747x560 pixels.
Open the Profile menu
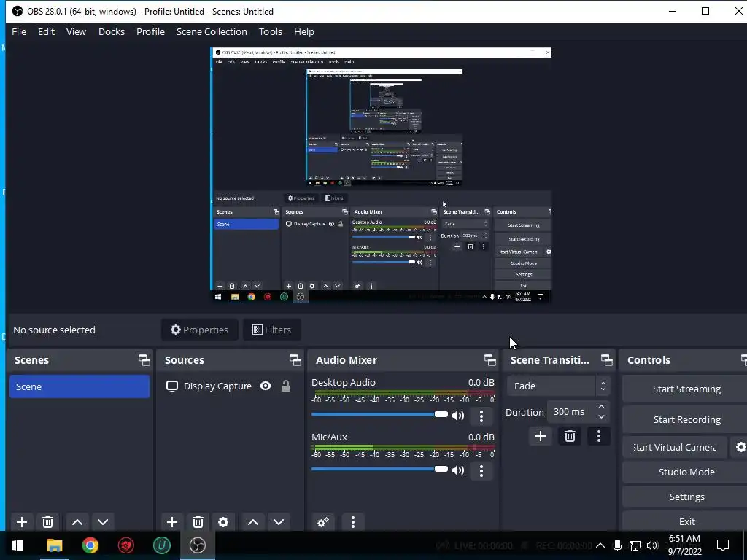150,31
